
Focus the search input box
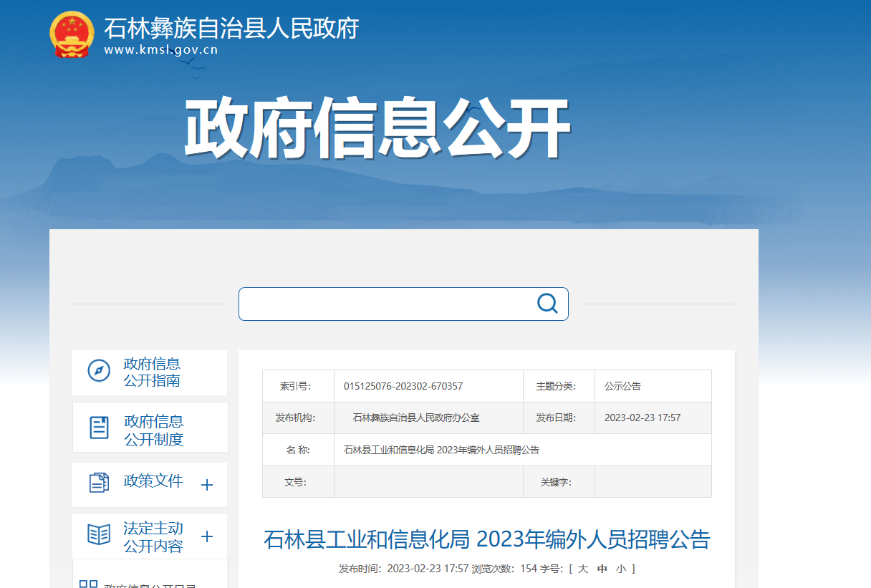coord(387,304)
